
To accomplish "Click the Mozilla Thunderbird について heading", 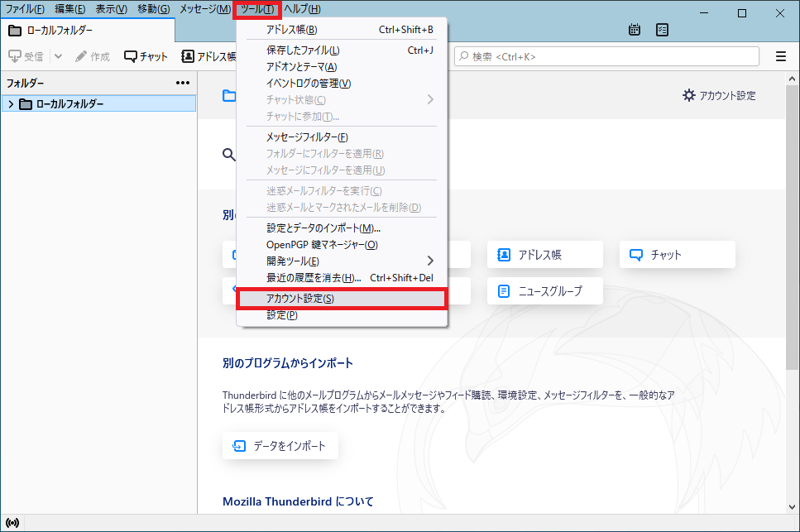I will coord(298,502).
